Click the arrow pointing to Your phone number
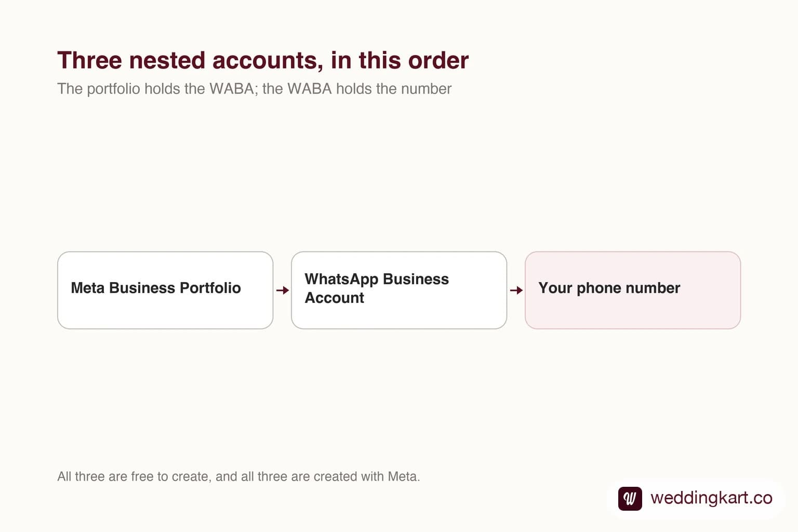 pyautogui.click(x=516, y=290)
